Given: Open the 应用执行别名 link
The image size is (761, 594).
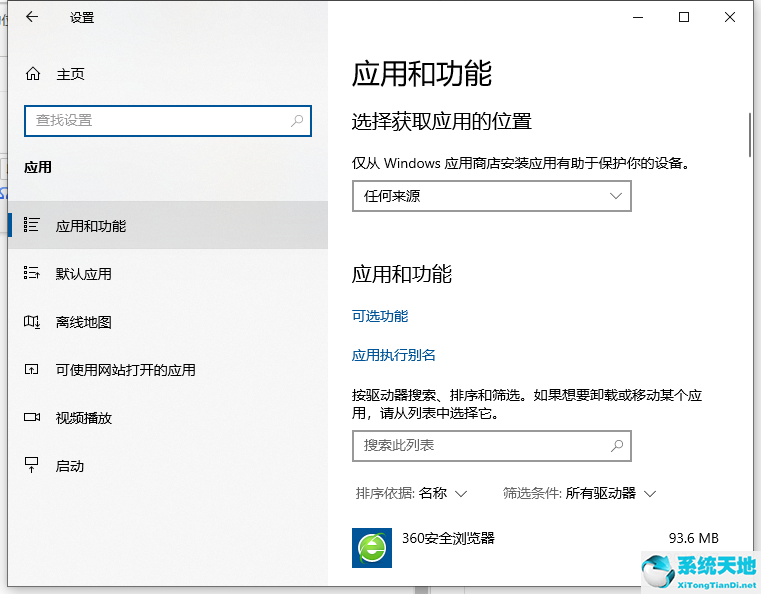Looking at the screenshot, I should pyautogui.click(x=394, y=355).
